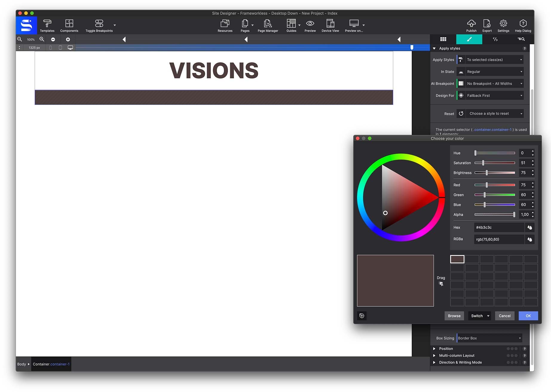Open the Templates tool

[47, 26]
